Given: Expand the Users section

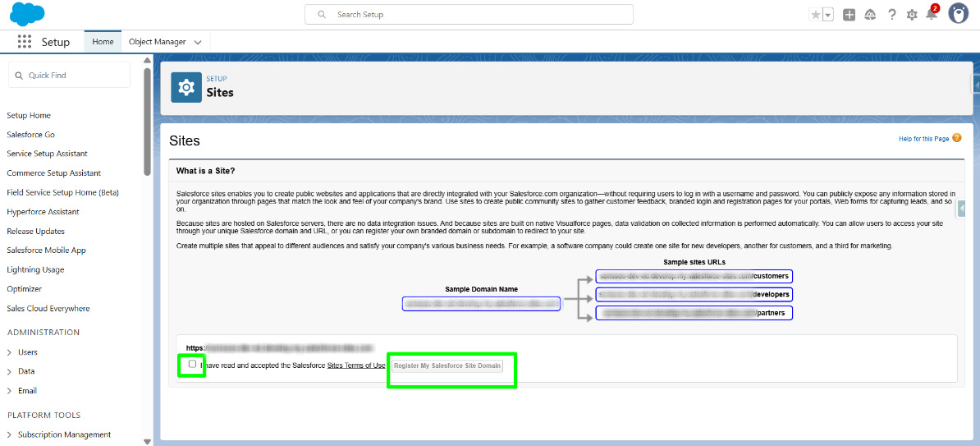Looking at the screenshot, I should (9, 352).
